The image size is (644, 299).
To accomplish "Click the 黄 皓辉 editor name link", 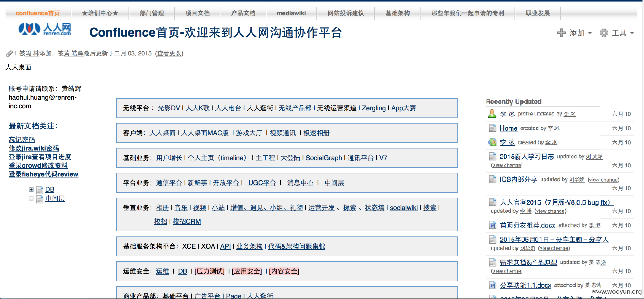I will tap(74, 53).
